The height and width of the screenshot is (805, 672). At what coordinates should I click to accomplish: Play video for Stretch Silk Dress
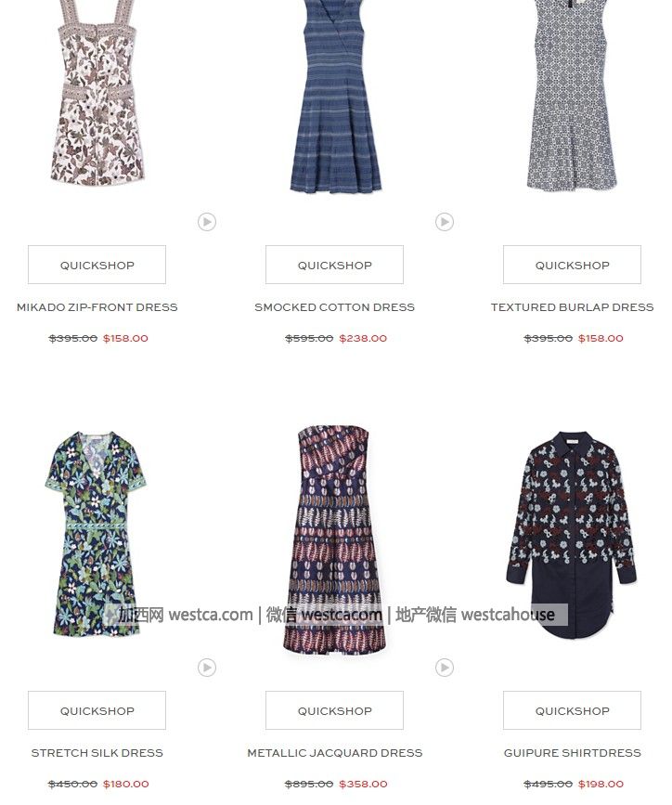point(207,668)
